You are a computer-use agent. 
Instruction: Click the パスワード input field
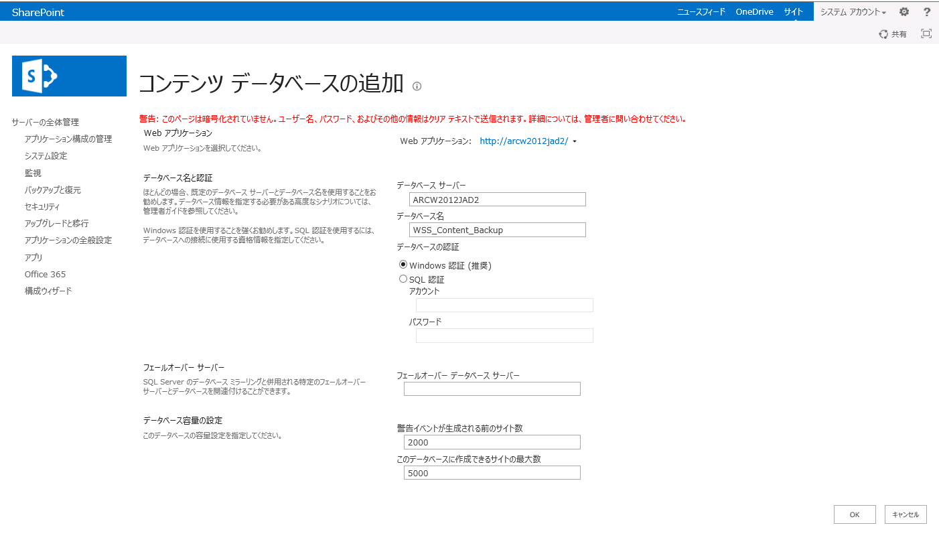point(504,336)
